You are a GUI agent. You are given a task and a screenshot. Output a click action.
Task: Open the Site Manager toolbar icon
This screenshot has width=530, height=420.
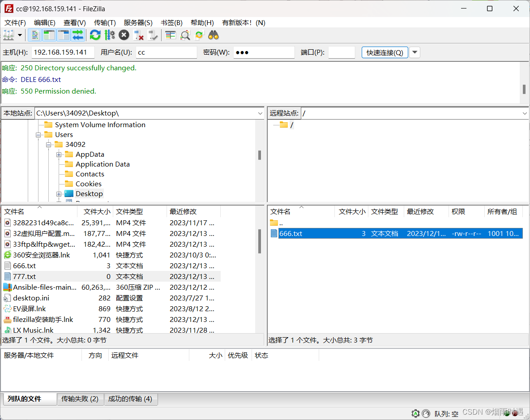(x=9, y=35)
